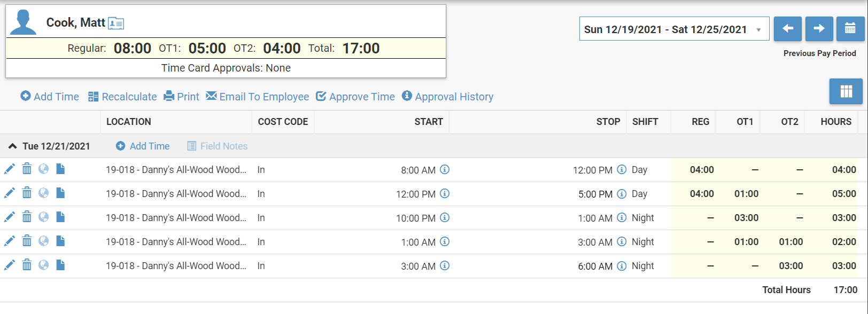Screen dimensions: 868x314
Task: Open the globe icon on the 1:00 AM start row
Action: (x=44, y=241)
